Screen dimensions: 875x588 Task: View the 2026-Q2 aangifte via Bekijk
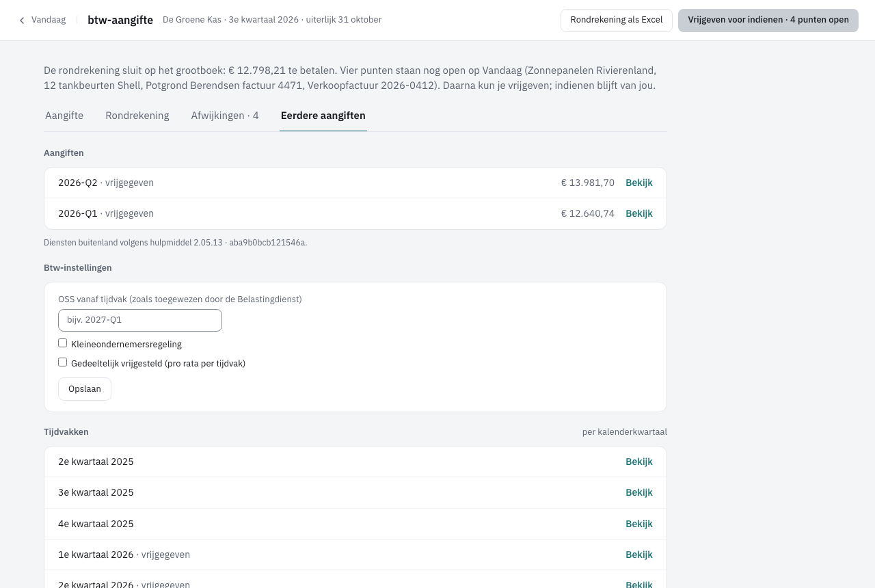coord(639,183)
